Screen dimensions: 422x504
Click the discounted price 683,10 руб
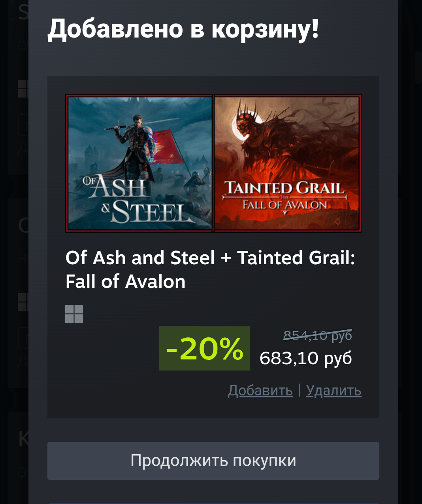(305, 358)
